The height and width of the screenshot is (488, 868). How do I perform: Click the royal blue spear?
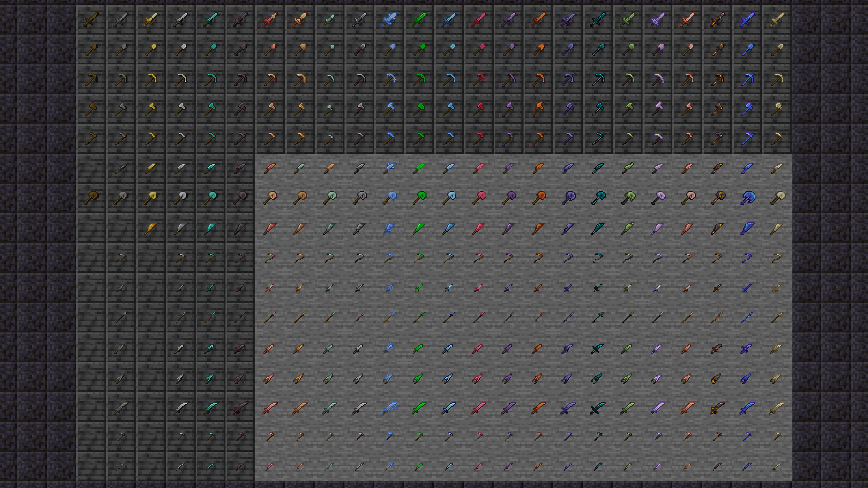[747, 318]
